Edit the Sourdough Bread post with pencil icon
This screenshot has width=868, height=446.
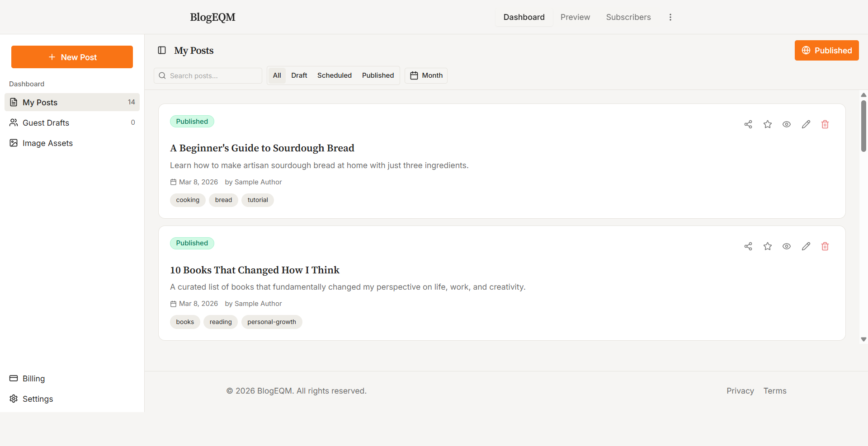(x=806, y=124)
